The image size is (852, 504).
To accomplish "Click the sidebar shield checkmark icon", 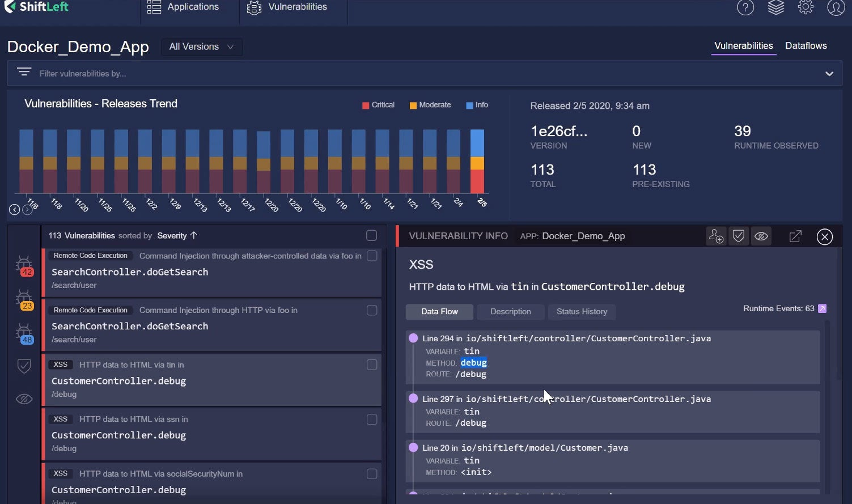I will [24, 366].
